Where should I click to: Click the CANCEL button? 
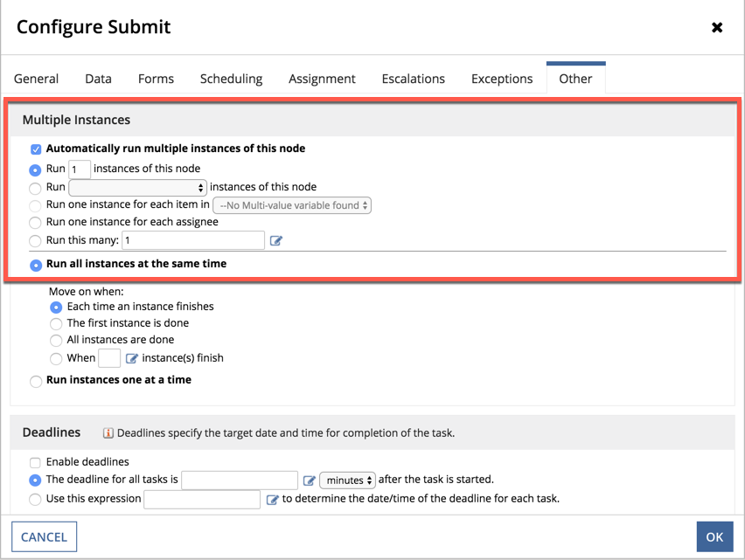[45, 536]
